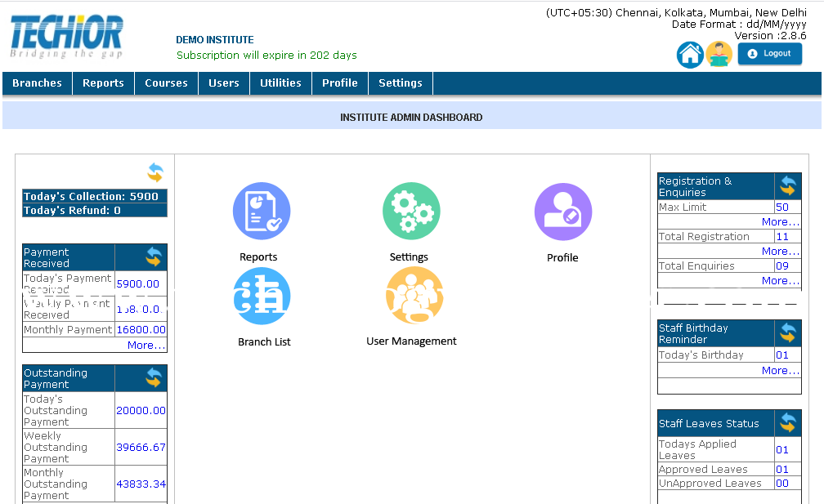
Task: Open the Profile menu in navigation bar
Action: pos(340,83)
